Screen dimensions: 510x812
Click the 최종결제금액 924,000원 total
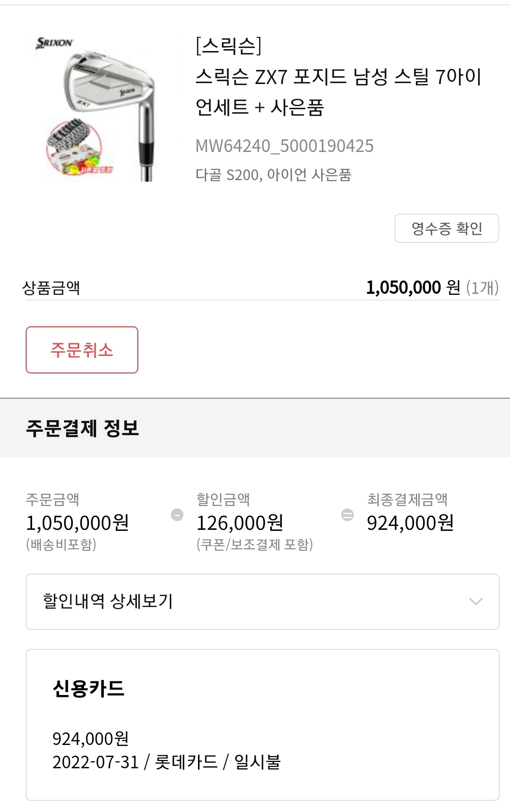pyautogui.click(x=410, y=523)
